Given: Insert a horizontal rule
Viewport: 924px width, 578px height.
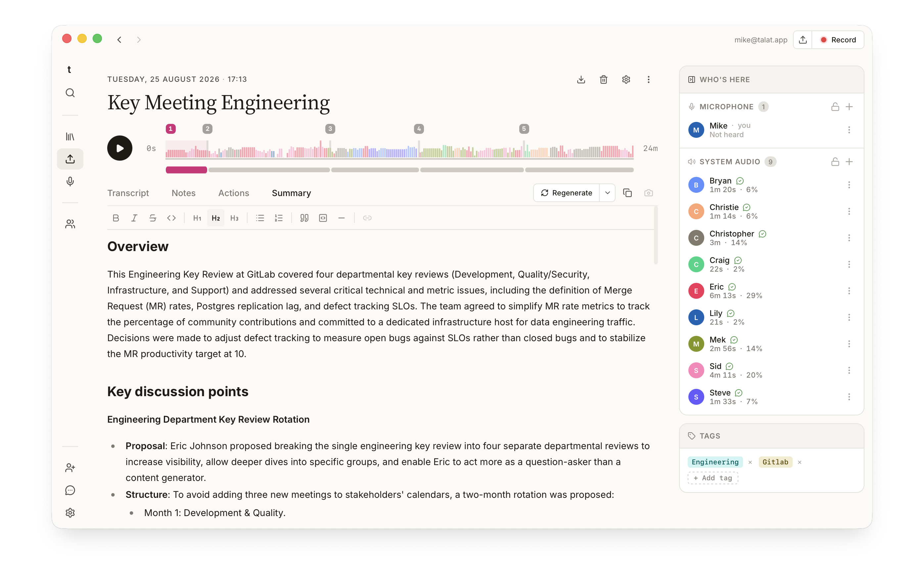Looking at the screenshot, I should click(x=342, y=218).
